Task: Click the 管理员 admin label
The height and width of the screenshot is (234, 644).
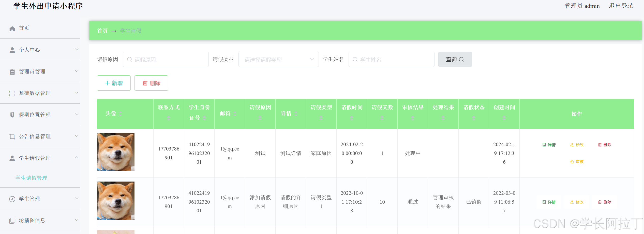Action: (x=582, y=6)
